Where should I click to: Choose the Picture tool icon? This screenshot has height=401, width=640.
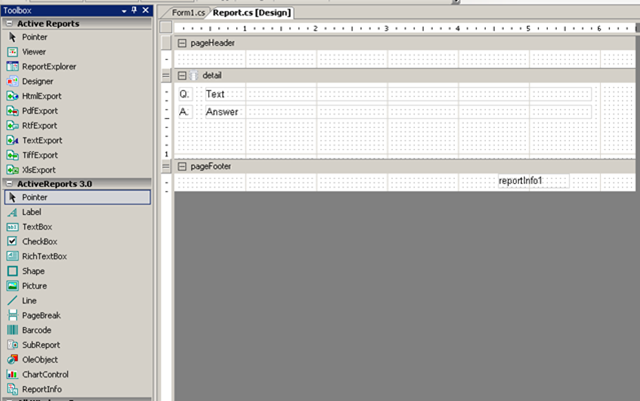13,286
